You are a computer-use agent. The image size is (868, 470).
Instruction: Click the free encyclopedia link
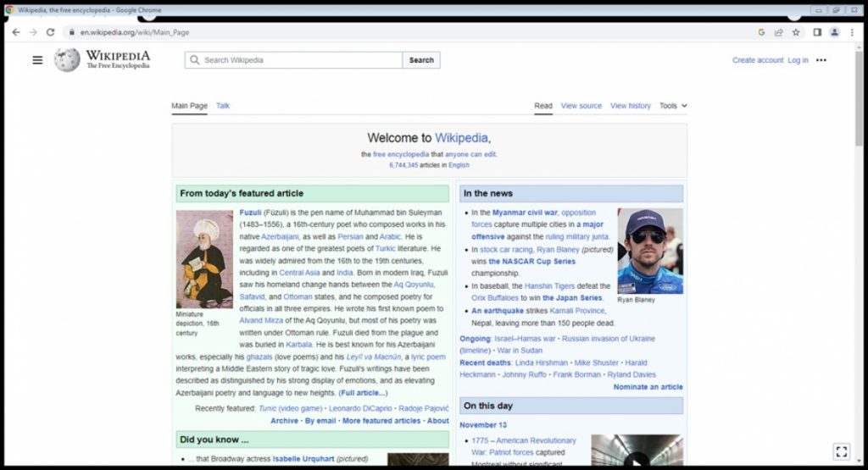pyautogui.click(x=401, y=154)
